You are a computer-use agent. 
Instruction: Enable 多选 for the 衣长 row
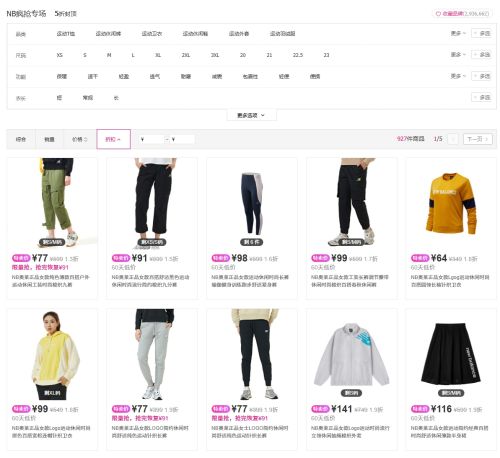point(481,97)
